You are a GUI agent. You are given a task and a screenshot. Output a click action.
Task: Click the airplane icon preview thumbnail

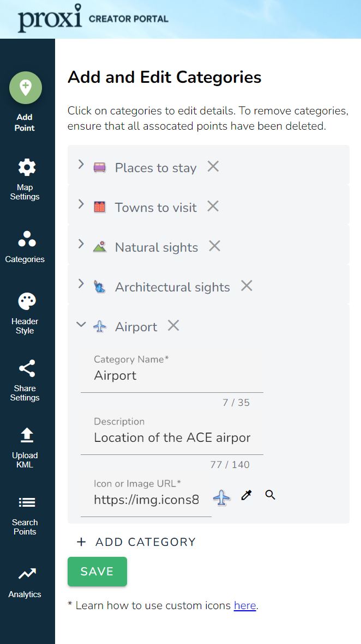221,497
